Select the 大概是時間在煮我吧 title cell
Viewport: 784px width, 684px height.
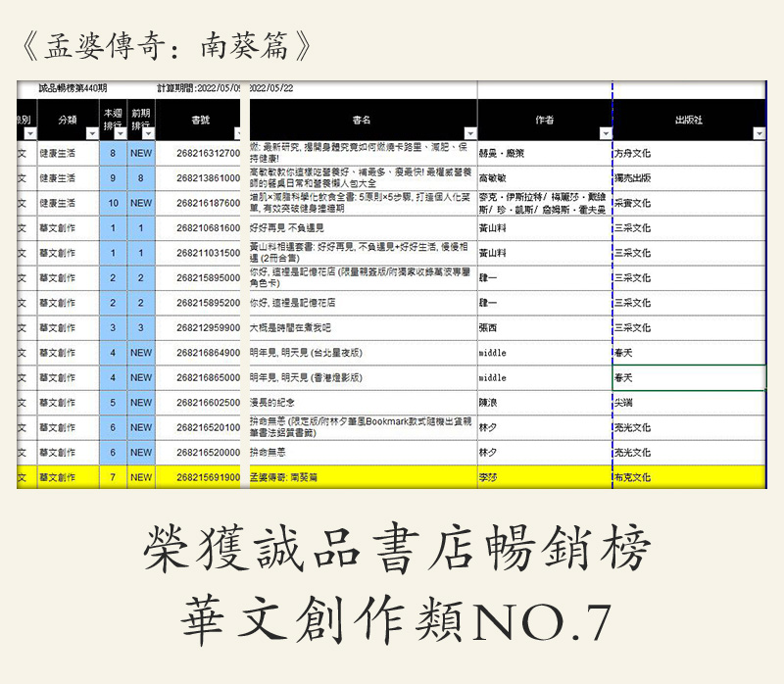click(x=361, y=327)
